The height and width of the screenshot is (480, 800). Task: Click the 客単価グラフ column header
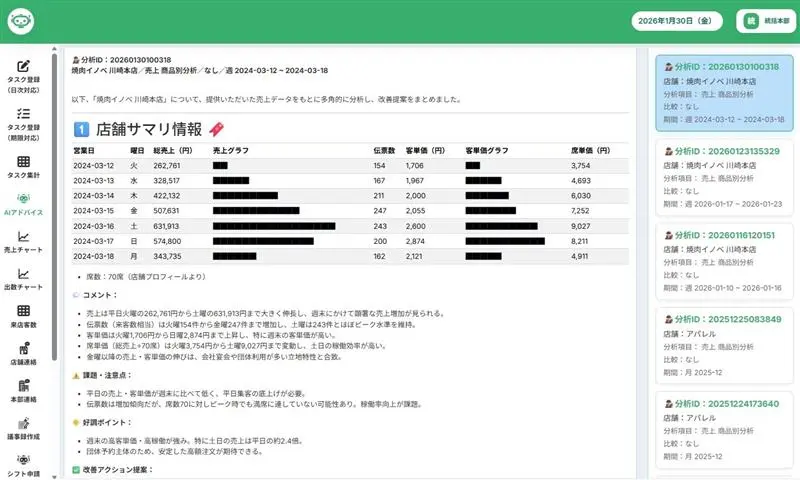(487, 150)
